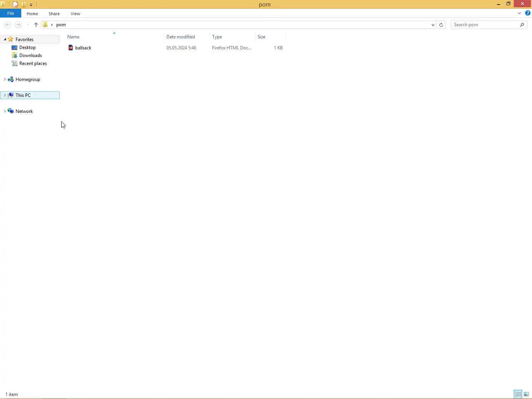This screenshot has height=399, width=532.
Task: Switch to the Home ribbon tab
Action: pos(32,14)
